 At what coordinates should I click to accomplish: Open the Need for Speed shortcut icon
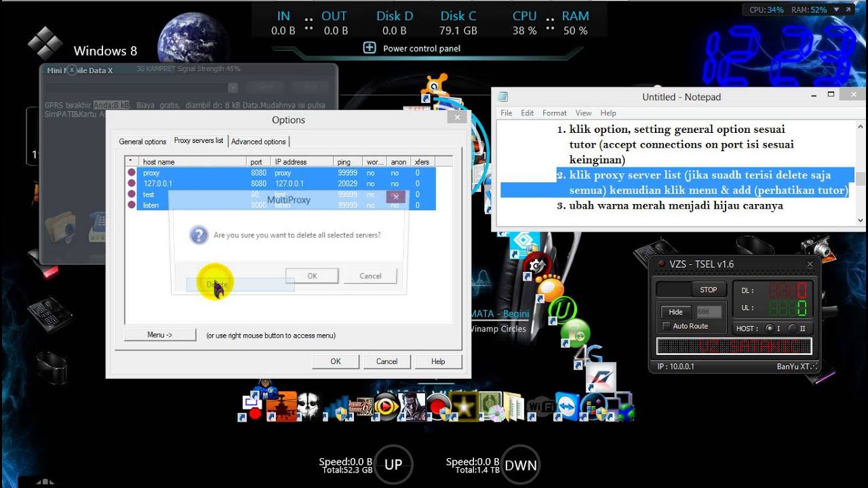click(601, 378)
